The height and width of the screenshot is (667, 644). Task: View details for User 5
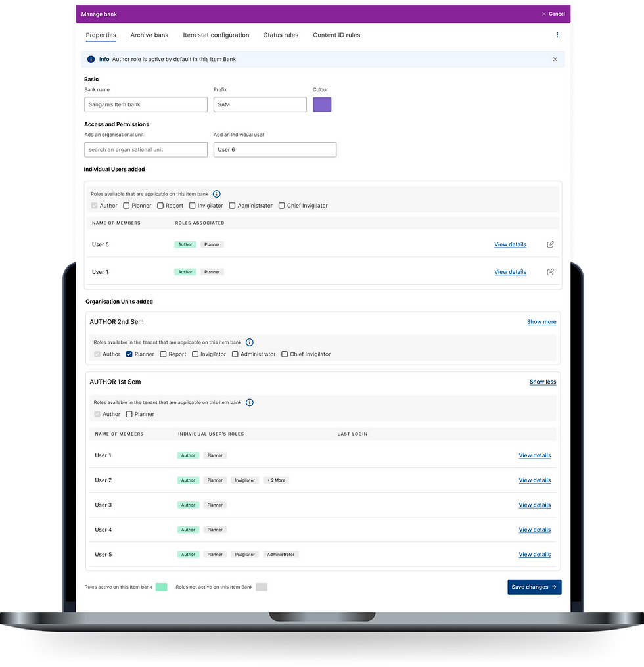(x=535, y=554)
